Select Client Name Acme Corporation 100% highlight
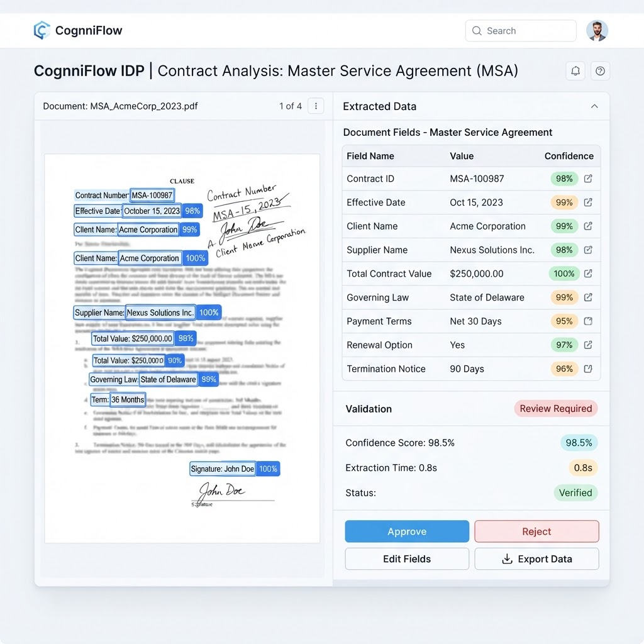The width and height of the screenshot is (644, 644). click(141, 258)
